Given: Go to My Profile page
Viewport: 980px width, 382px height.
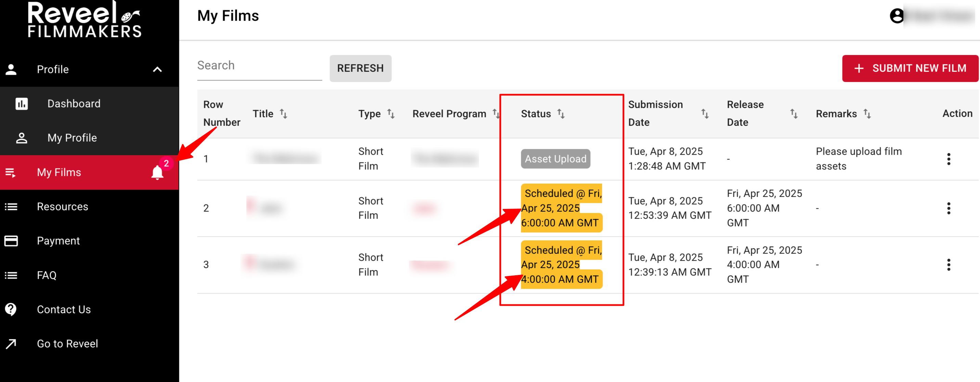Looking at the screenshot, I should (x=72, y=138).
